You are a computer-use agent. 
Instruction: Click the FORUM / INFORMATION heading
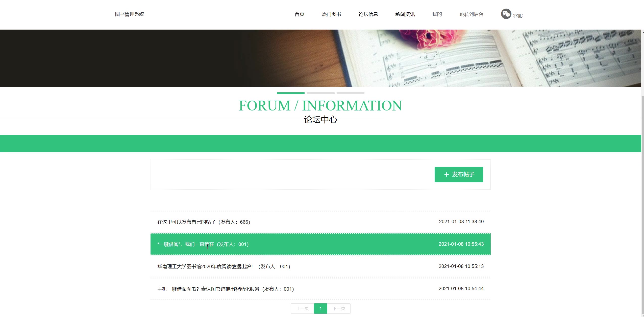tap(320, 106)
